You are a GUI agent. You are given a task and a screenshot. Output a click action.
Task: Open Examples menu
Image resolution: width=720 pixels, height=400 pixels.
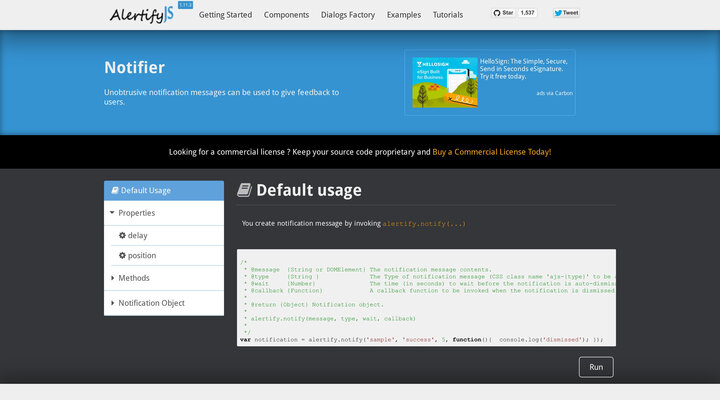point(404,15)
